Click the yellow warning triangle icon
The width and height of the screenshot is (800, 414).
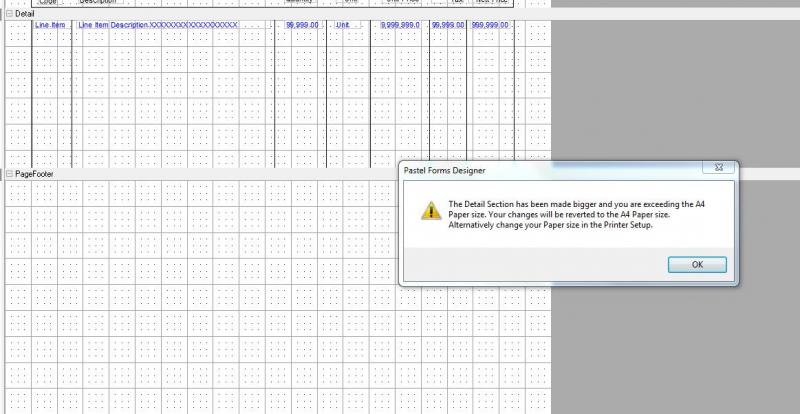click(428, 211)
